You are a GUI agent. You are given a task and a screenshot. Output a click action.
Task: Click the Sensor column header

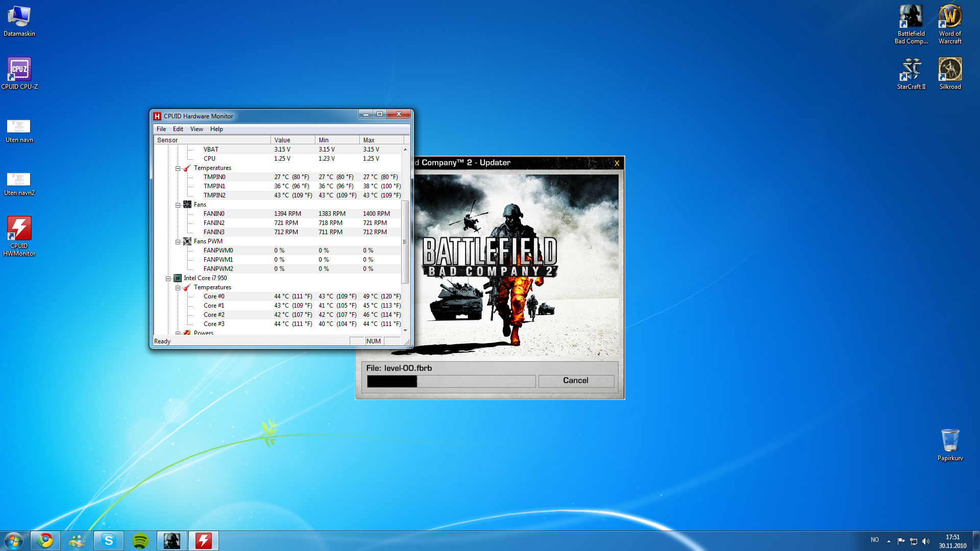(x=212, y=140)
